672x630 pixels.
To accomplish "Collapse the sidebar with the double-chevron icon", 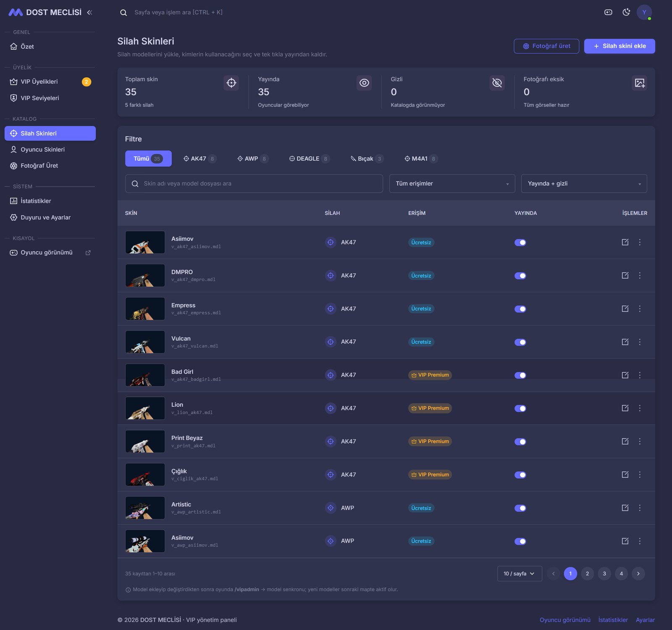I will [x=89, y=13].
